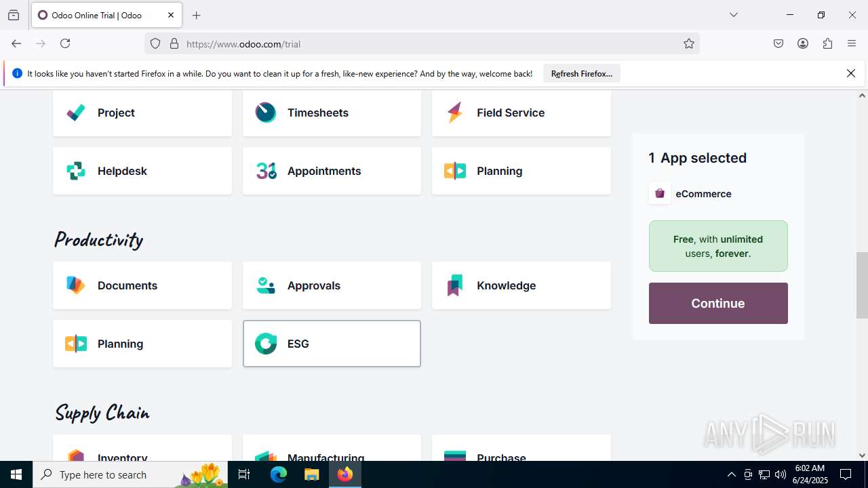Screen dimensions: 868x488
Task: Click the page vertical scrollbar thumb
Action: coord(862,285)
